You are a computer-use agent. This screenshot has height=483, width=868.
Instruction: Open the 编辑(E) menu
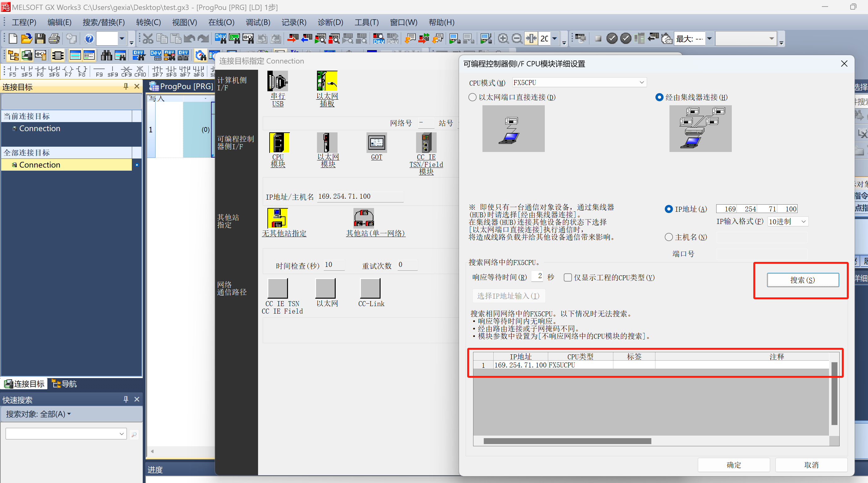point(60,22)
